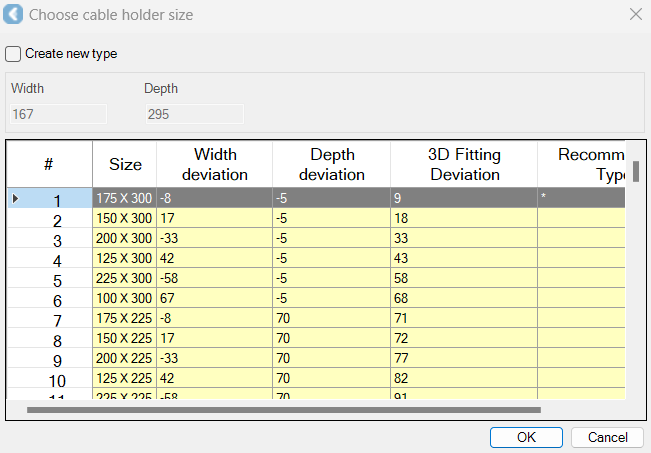Enable the Create new type checkbox

point(13,54)
